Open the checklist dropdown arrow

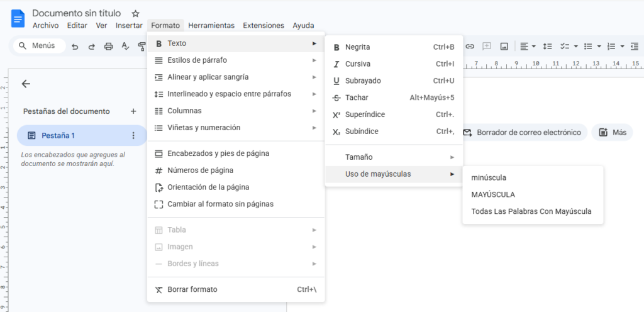(576, 47)
